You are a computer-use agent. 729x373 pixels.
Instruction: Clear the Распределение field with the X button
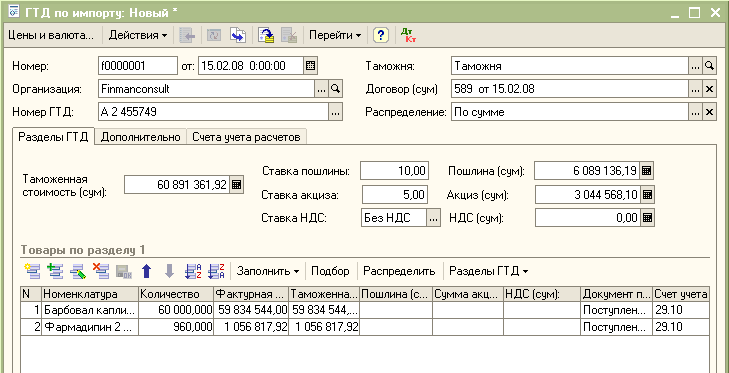pos(709,112)
